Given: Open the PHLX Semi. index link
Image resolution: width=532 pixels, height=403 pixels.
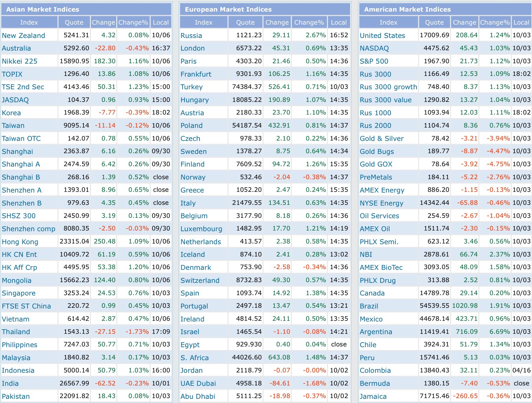Looking at the screenshot, I should tap(379, 242).
